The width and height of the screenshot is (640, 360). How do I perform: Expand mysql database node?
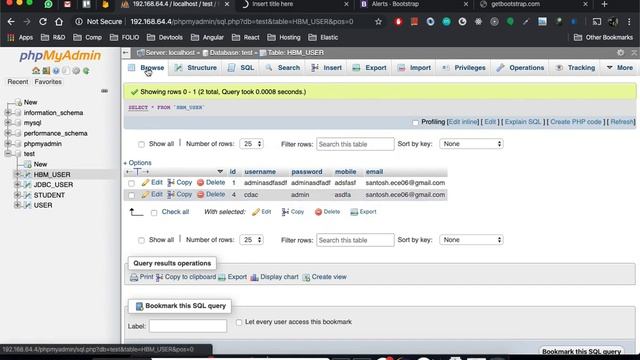[8, 123]
